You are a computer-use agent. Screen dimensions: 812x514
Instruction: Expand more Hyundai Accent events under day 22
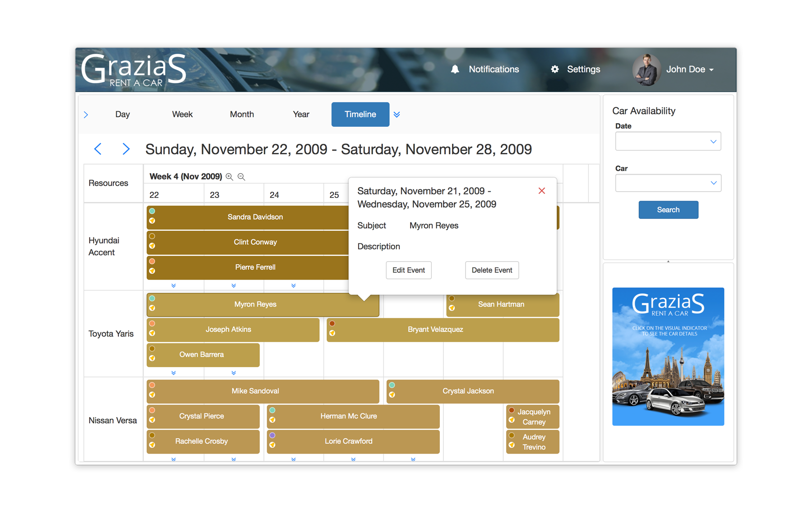pos(174,285)
